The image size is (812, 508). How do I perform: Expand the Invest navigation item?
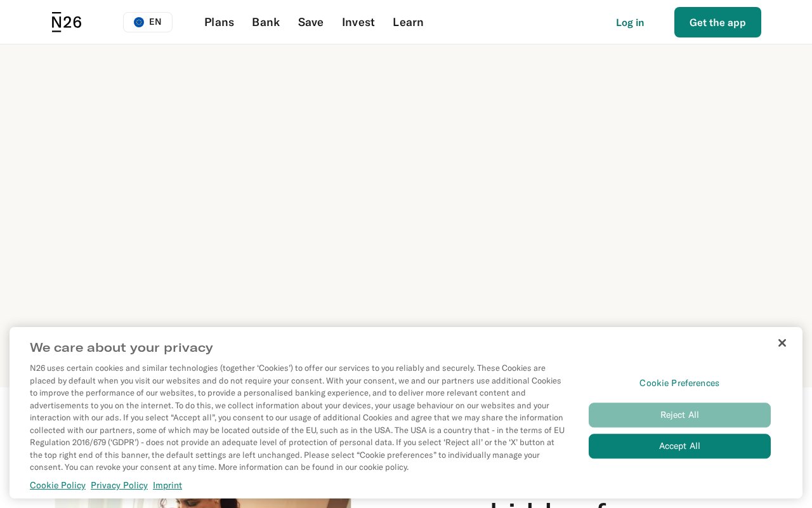(x=358, y=22)
